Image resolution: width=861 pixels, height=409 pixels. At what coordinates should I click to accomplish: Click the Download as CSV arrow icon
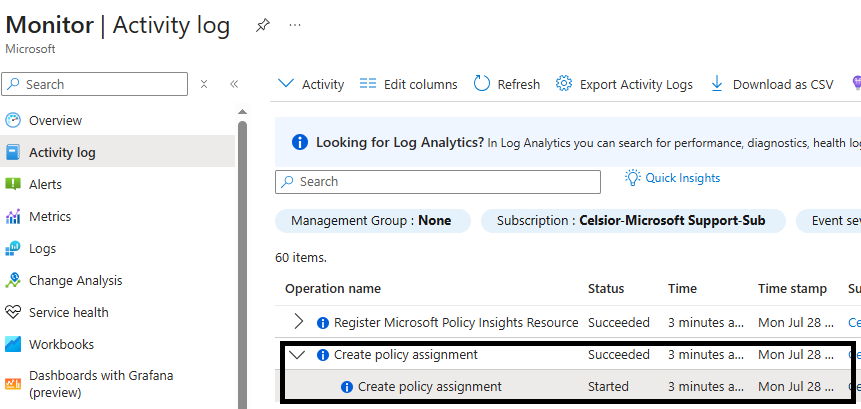coord(717,84)
